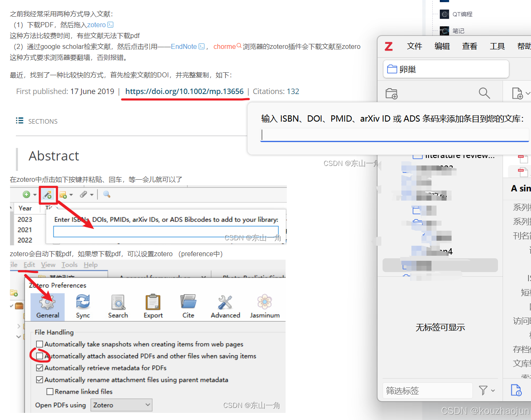Focus the Chinese identifier input field
The height and width of the screenshot is (420, 531).
tap(395, 135)
